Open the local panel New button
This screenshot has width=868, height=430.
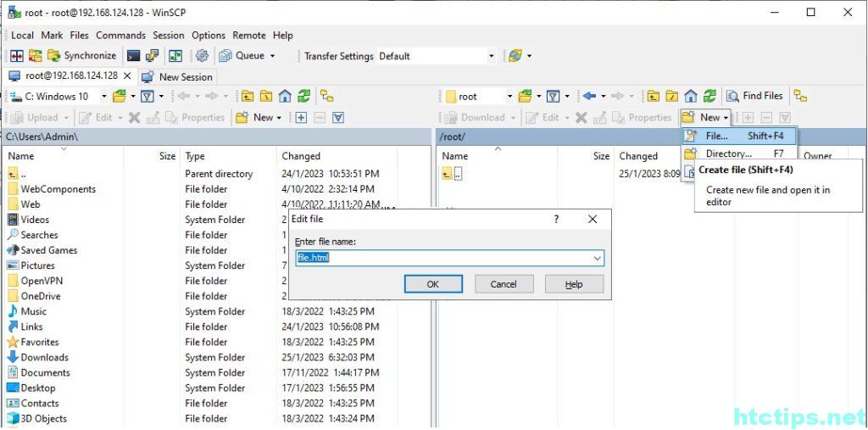259,118
